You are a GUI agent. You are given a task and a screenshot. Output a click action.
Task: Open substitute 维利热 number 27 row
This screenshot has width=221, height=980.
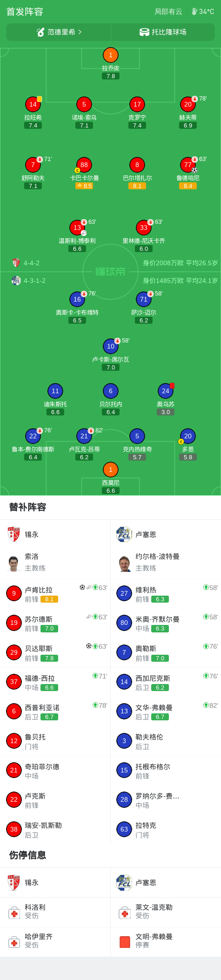point(166,594)
